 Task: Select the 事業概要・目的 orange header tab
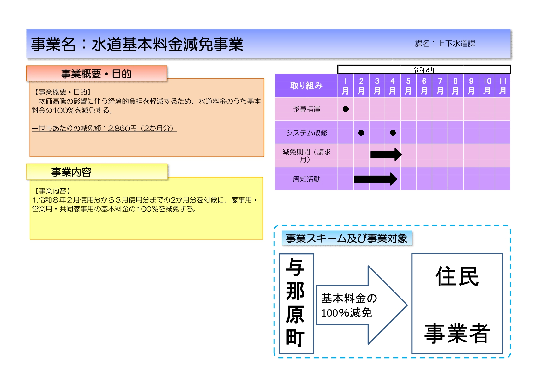coord(96,74)
